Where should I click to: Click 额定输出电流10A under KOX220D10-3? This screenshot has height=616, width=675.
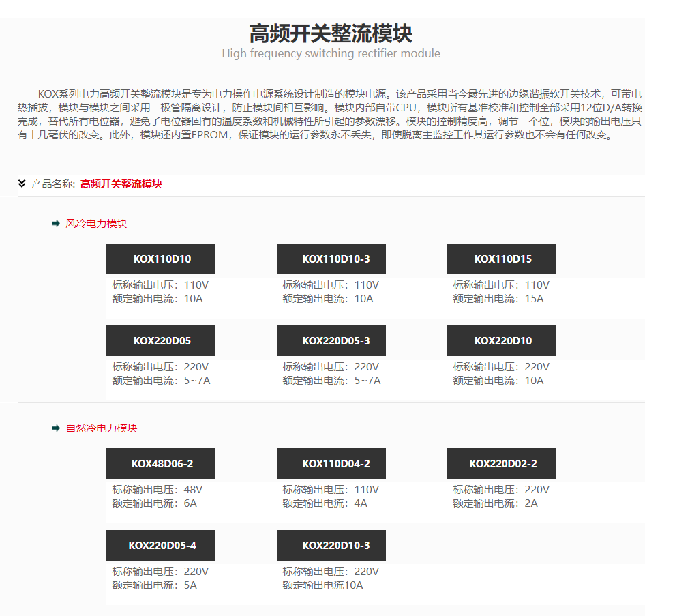tap(323, 585)
